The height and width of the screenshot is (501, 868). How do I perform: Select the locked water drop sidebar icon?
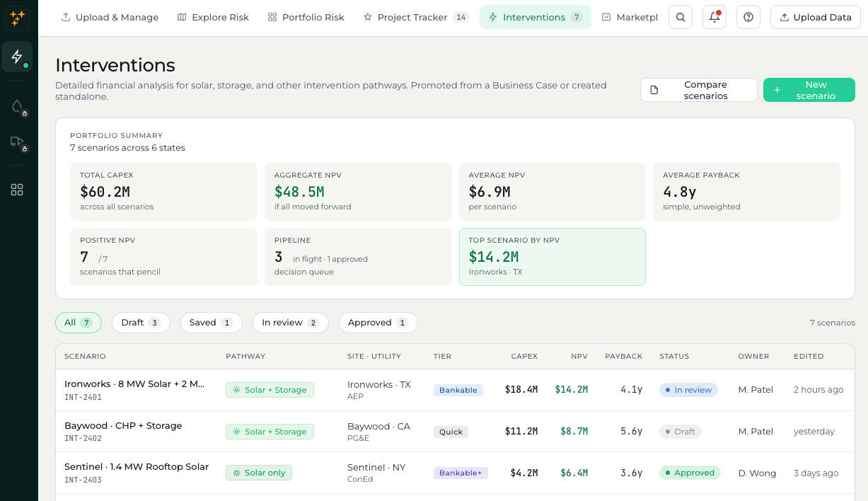[x=17, y=106]
